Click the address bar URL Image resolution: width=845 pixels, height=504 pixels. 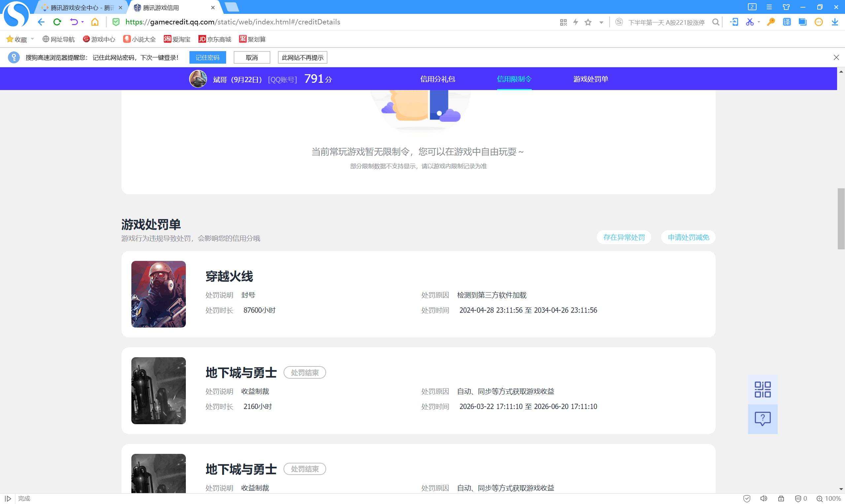tap(233, 22)
